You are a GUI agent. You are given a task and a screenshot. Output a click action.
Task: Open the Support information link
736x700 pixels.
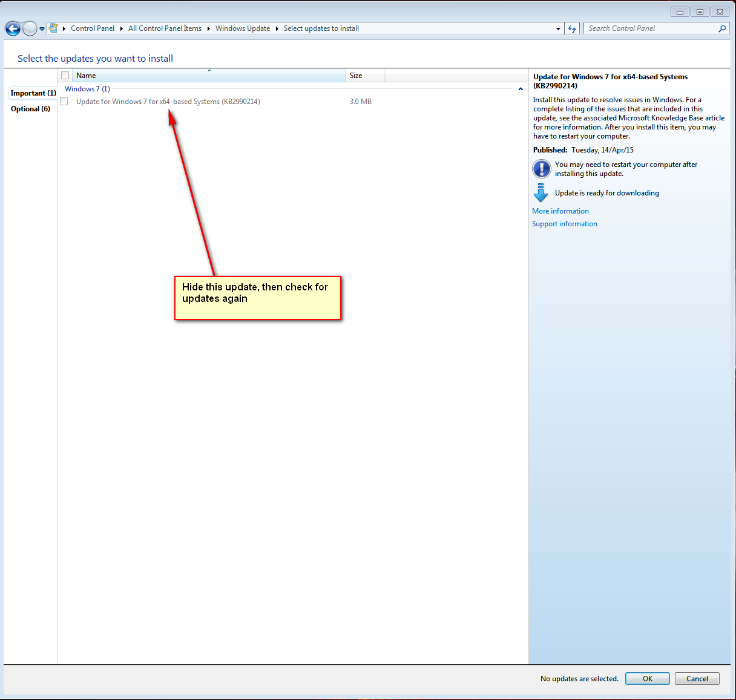click(x=565, y=224)
